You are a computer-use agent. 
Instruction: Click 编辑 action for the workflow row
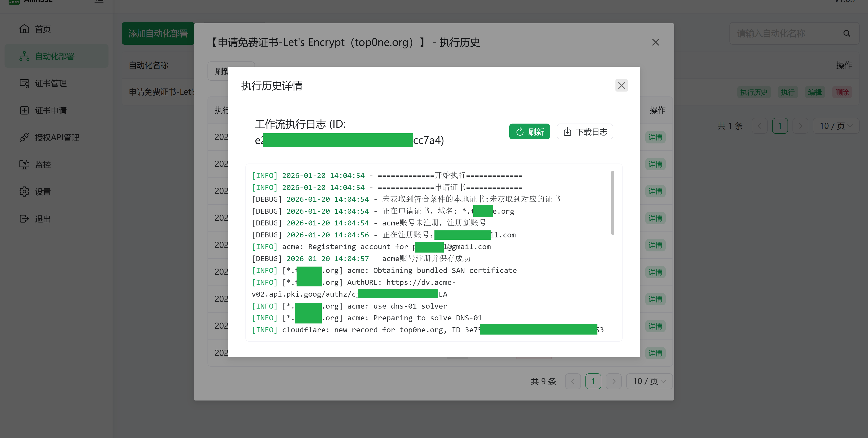point(814,92)
